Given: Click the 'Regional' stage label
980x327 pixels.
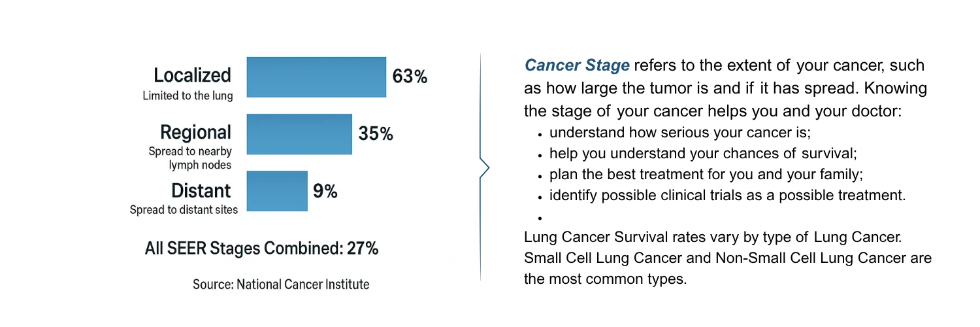Looking at the screenshot, I should 196,133.
